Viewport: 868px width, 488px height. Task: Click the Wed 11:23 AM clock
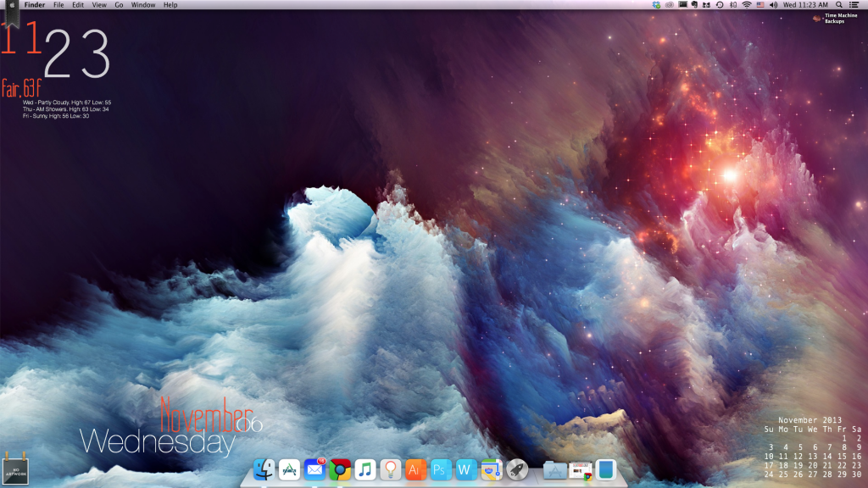(805, 5)
